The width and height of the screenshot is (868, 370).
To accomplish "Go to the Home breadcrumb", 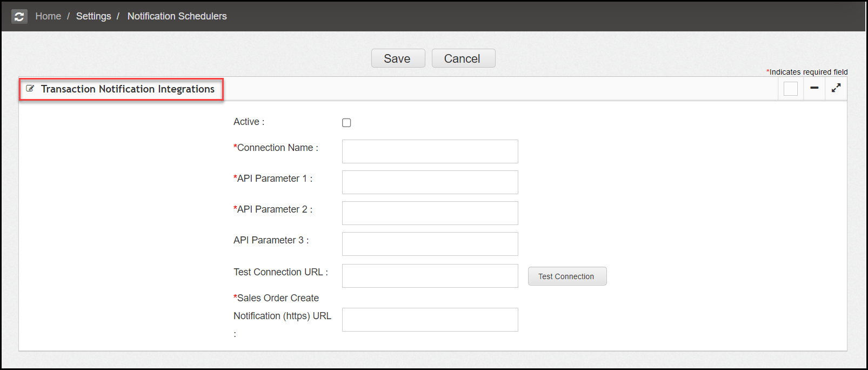I will pos(48,16).
